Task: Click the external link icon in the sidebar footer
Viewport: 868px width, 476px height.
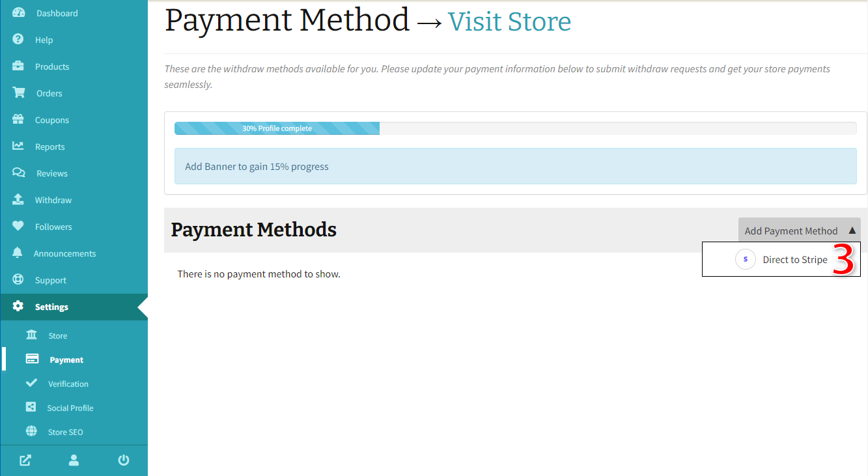Action: point(25,460)
